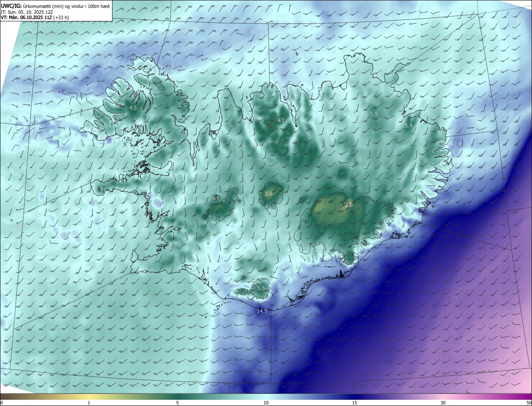The width and height of the screenshot is (532, 406).
Task: Click the '11.6' value over the northern sea
Action: (x=247, y=32)
